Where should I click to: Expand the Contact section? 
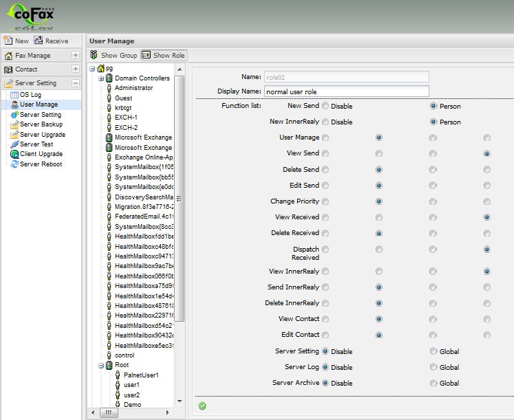coord(76,69)
